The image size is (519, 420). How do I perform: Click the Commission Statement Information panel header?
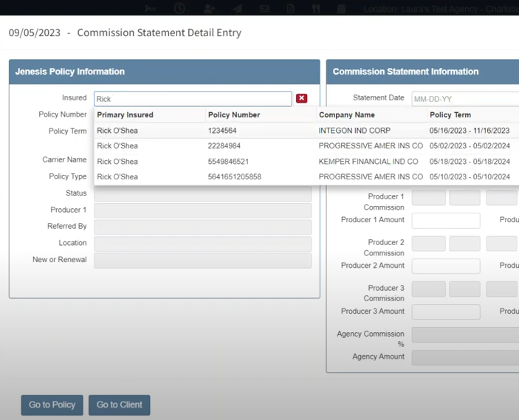[x=423, y=72]
